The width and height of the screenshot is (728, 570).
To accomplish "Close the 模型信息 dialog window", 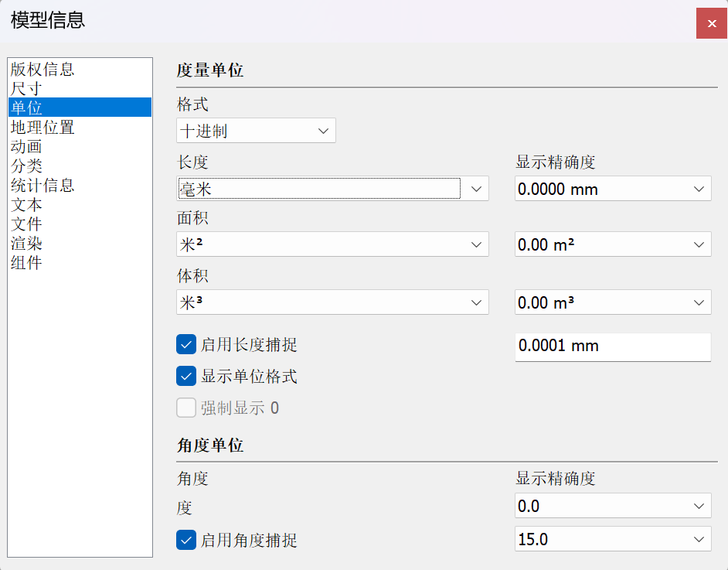I will (x=711, y=23).
